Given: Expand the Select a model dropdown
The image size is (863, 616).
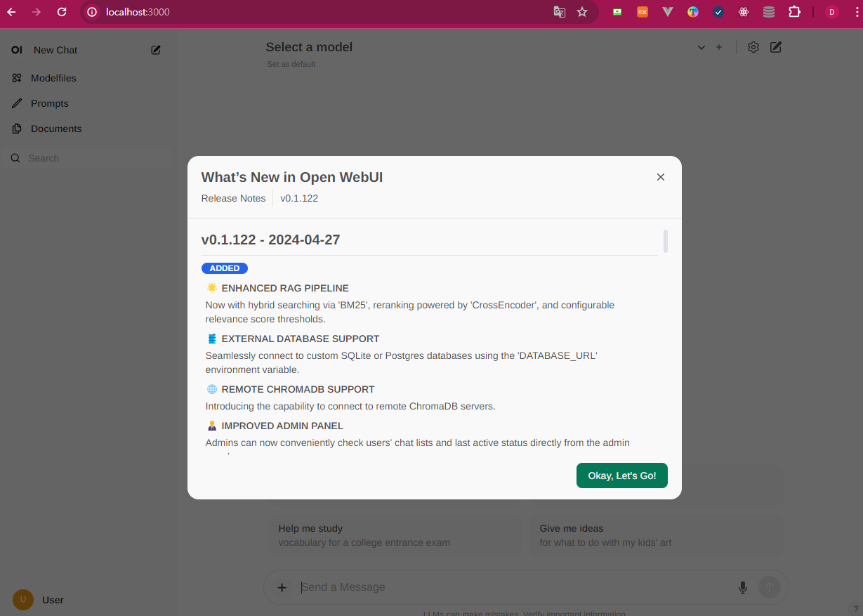Looking at the screenshot, I should (485, 47).
